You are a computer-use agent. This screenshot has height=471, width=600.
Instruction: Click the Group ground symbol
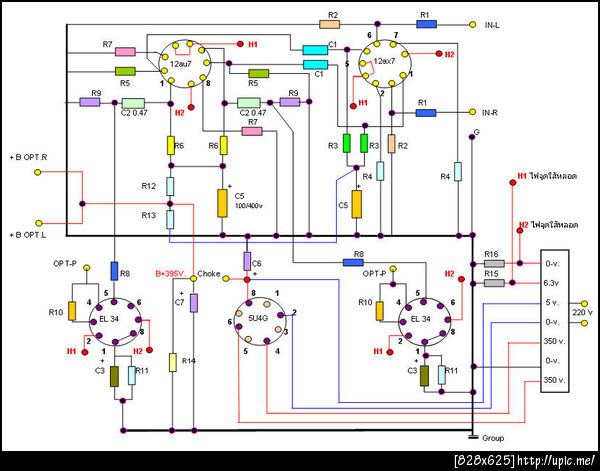[x=473, y=437]
